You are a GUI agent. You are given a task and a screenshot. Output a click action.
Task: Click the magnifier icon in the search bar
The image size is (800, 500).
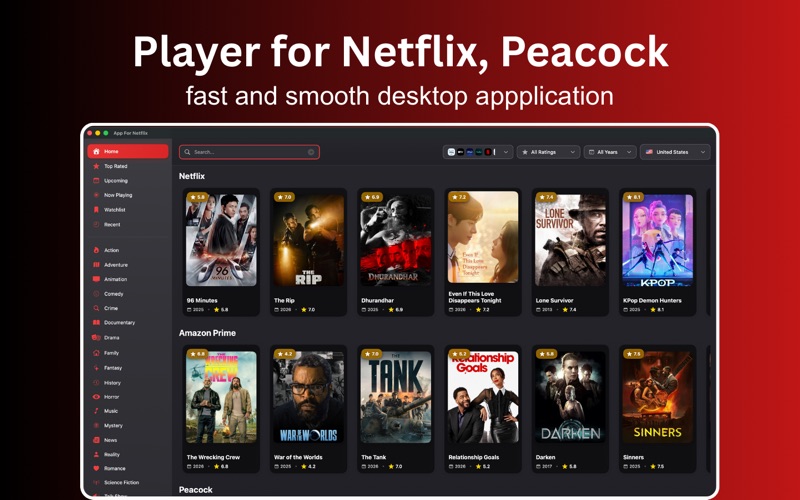click(187, 152)
